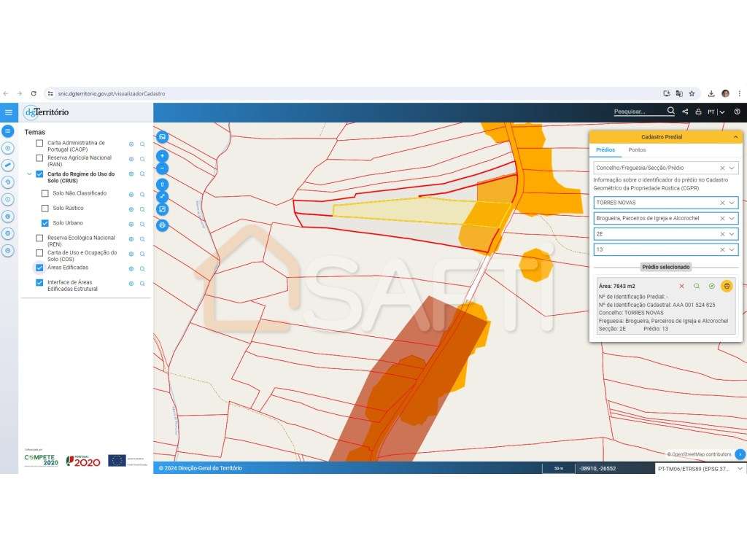Clear the prédio 13 selection

pyautogui.click(x=722, y=250)
